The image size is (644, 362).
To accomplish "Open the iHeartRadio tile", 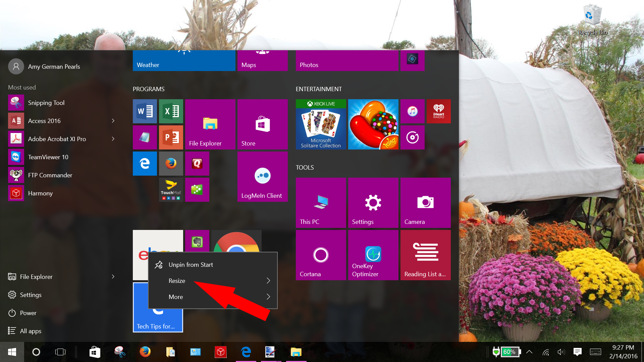I will 438,111.
